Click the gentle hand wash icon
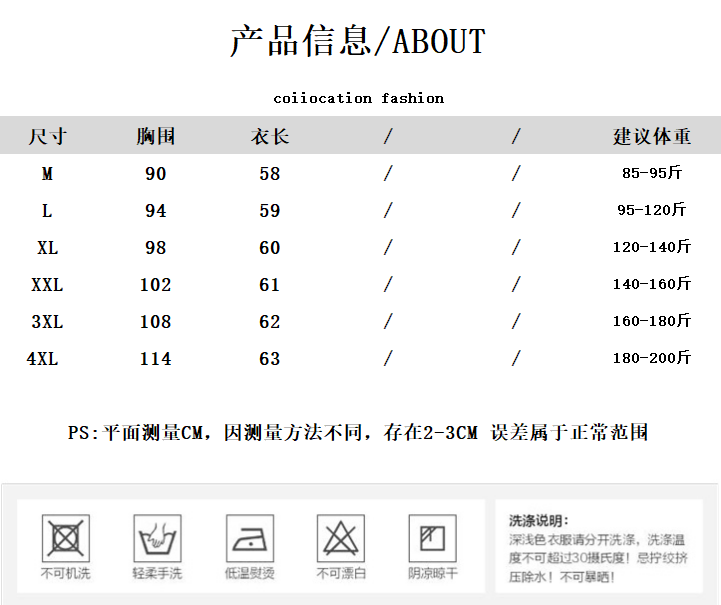 click(x=158, y=538)
